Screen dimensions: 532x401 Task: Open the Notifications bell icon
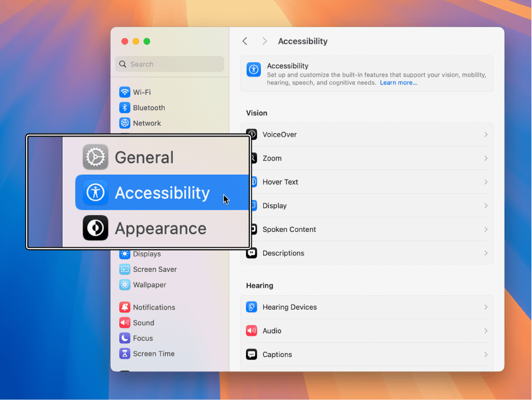[124, 308]
